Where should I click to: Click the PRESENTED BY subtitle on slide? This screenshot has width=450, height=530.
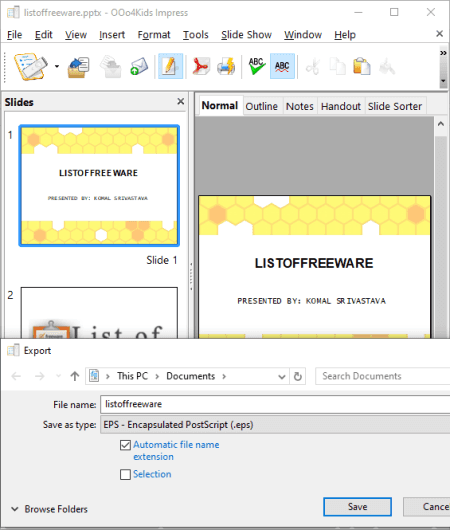click(x=311, y=301)
